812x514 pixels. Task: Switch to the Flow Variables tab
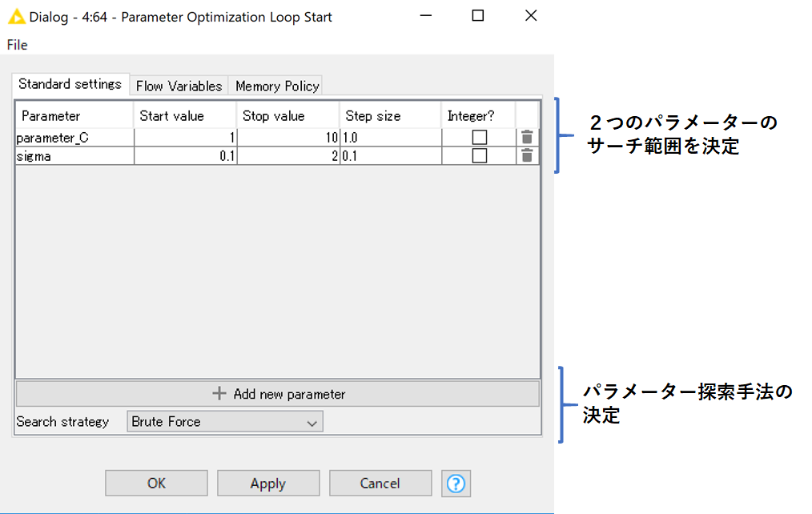[178, 86]
